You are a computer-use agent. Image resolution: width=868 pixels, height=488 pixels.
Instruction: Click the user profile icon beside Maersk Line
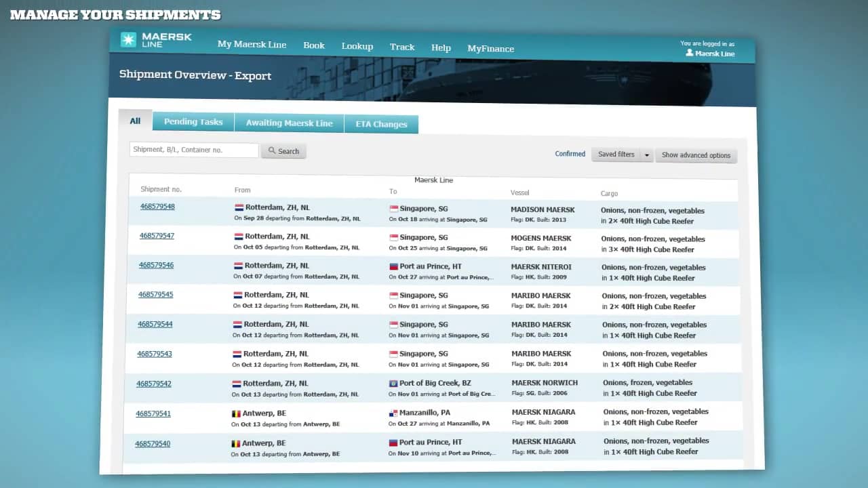690,52
